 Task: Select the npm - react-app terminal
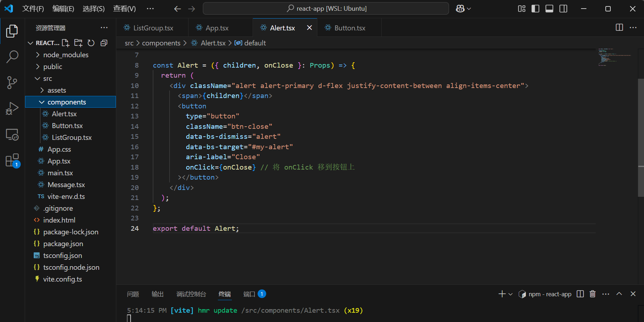(x=545, y=294)
